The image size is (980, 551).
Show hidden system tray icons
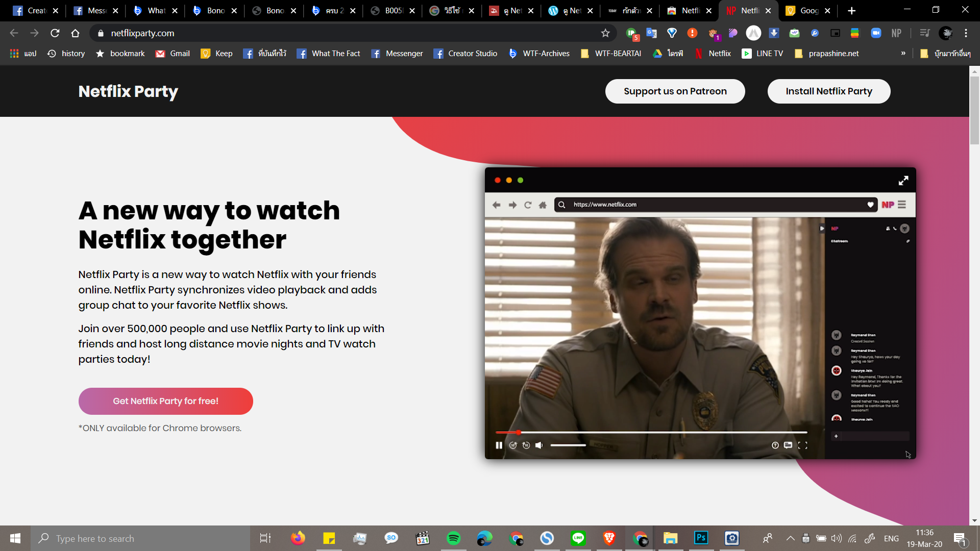[x=790, y=538]
